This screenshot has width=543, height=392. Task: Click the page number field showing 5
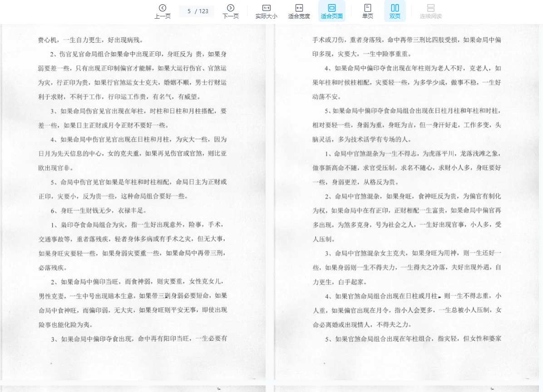point(189,11)
